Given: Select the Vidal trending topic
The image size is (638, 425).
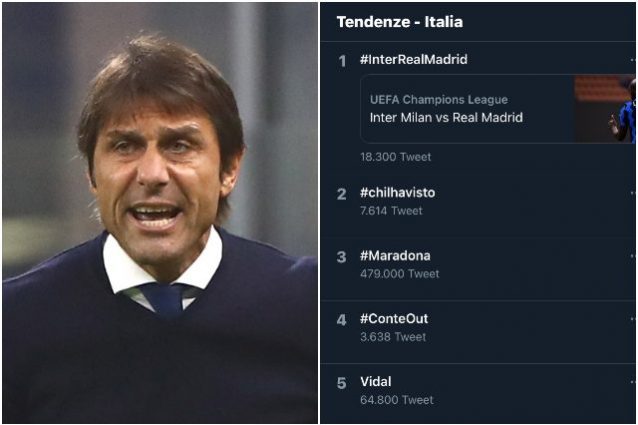Looking at the screenshot, I should click(376, 382).
